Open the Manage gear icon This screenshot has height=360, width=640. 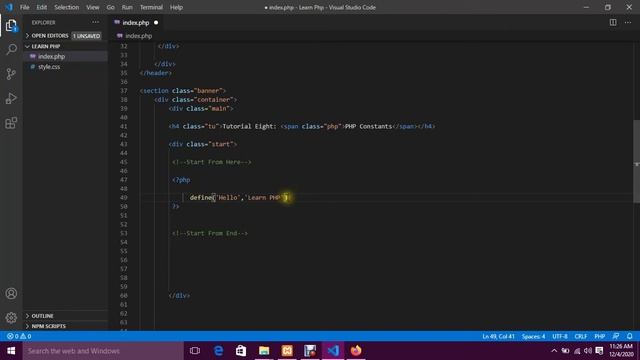(x=11, y=318)
